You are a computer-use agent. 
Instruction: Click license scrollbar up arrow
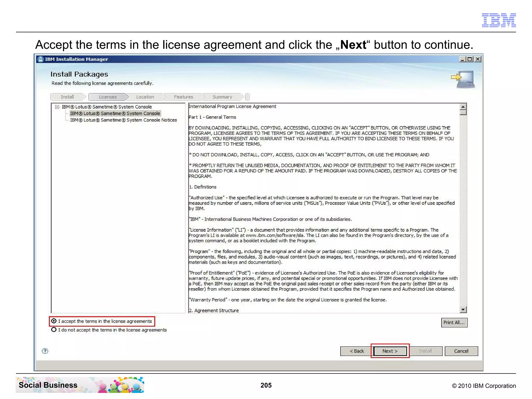coord(463,107)
